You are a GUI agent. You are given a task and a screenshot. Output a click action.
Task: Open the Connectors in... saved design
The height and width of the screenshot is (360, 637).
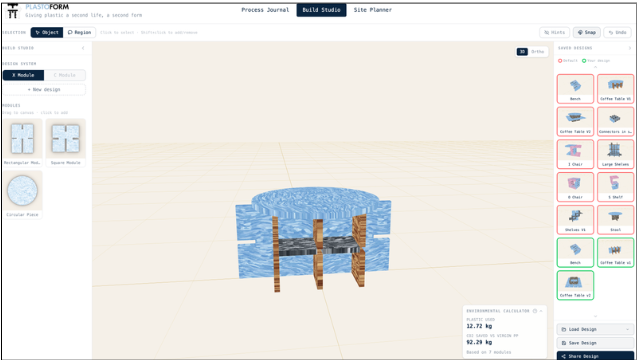point(615,121)
